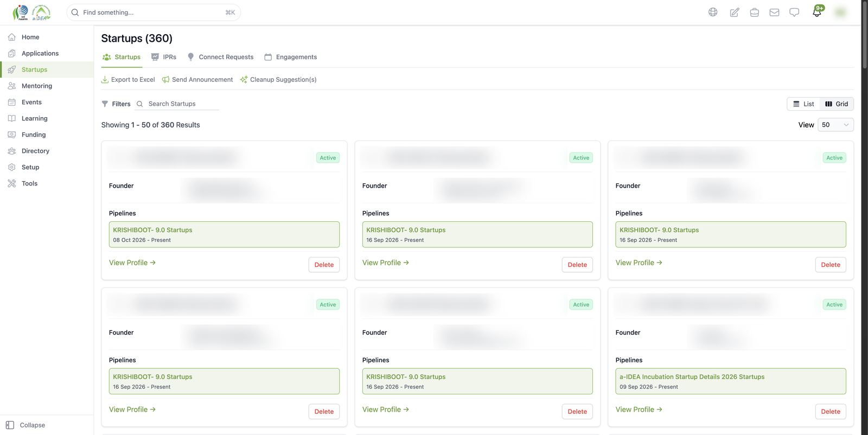The height and width of the screenshot is (435, 868).
Task: Open the globe icon in top bar
Action: tap(713, 12)
